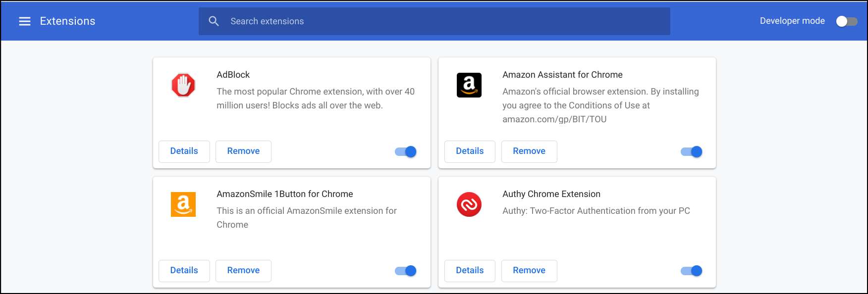Click the search magnifier icon

tap(214, 21)
